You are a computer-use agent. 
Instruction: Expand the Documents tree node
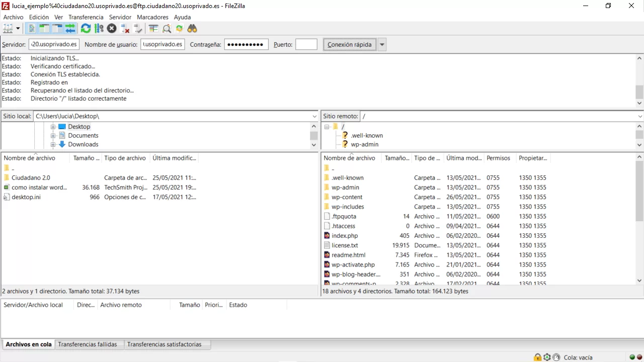53,135
